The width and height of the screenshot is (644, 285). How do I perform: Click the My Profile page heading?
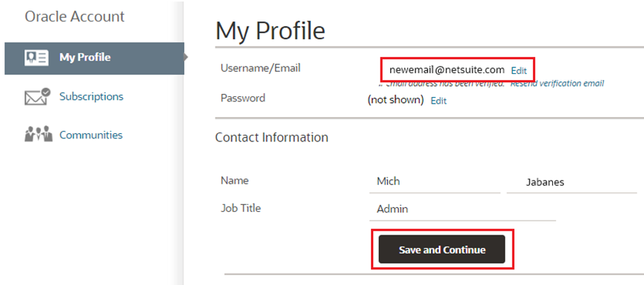coord(270,31)
